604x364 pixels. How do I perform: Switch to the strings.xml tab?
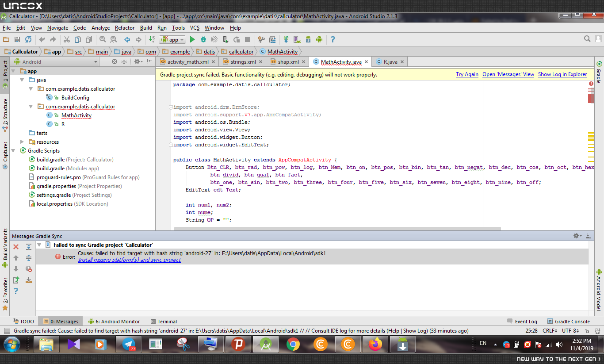click(x=243, y=62)
